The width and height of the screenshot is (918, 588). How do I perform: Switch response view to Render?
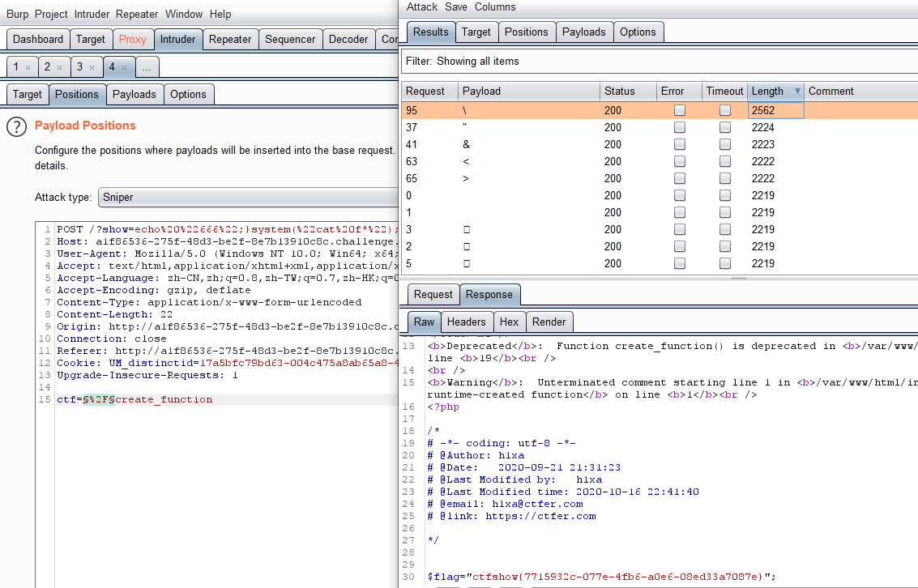549,322
